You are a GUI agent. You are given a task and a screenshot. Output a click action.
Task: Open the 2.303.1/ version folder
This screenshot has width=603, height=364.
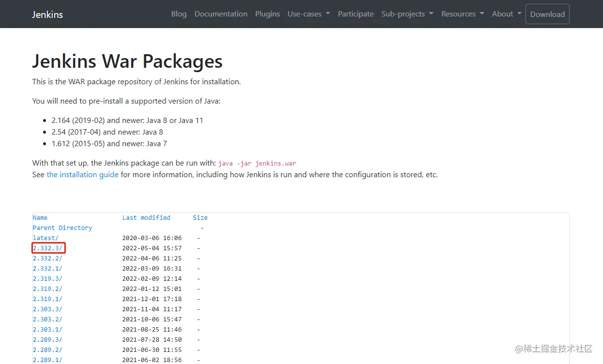47,330
